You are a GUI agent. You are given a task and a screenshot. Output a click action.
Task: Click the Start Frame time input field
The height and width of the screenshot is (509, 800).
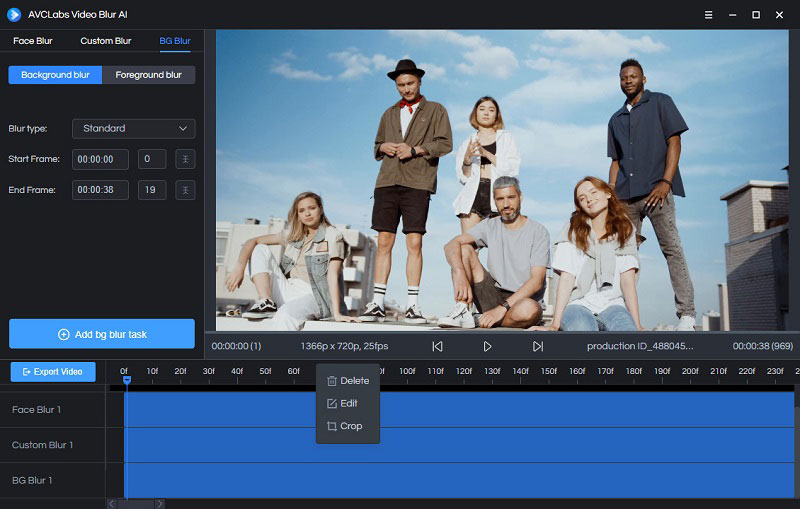[x=100, y=159]
